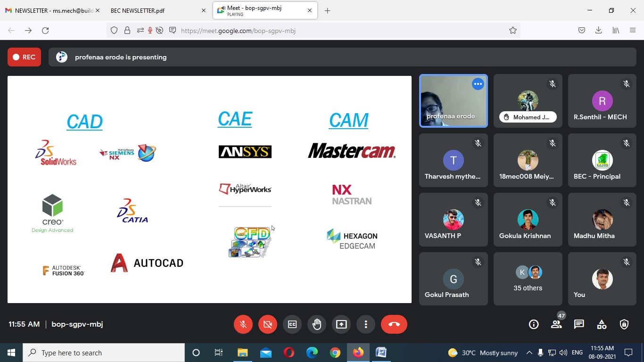Open options on profenaa erode tile
644x362 pixels.
point(478,84)
